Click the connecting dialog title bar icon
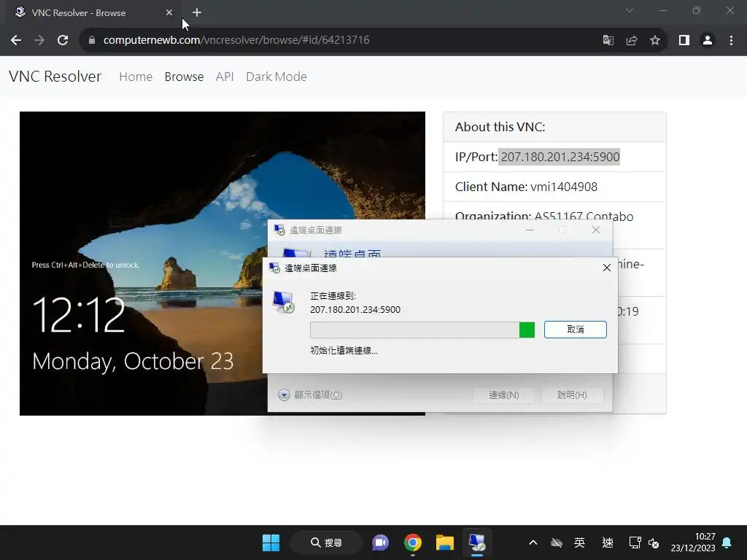The height and width of the screenshot is (560, 747). [274, 268]
